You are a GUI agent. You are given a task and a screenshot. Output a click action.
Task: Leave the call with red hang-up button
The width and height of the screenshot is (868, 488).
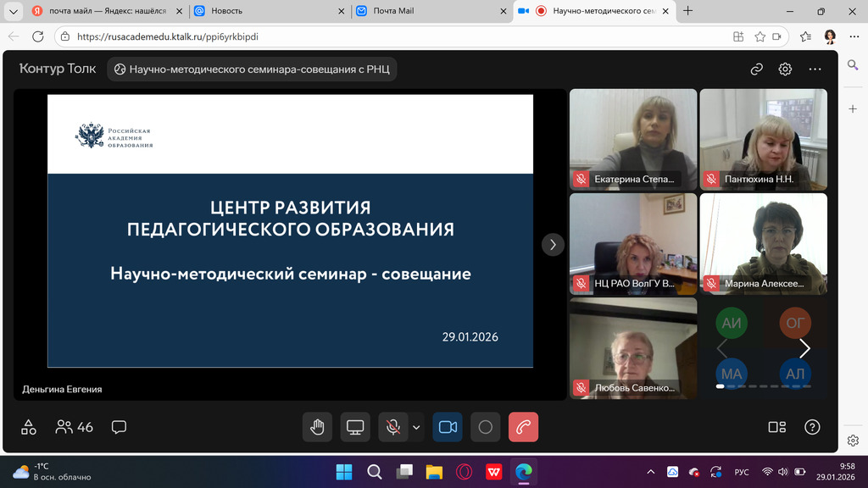point(523,427)
